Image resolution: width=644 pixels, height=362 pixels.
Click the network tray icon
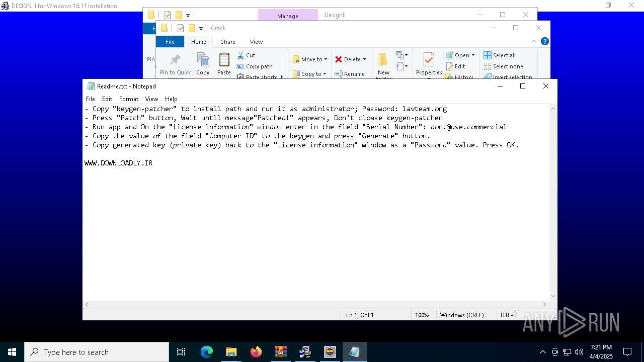(x=567, y=352)
